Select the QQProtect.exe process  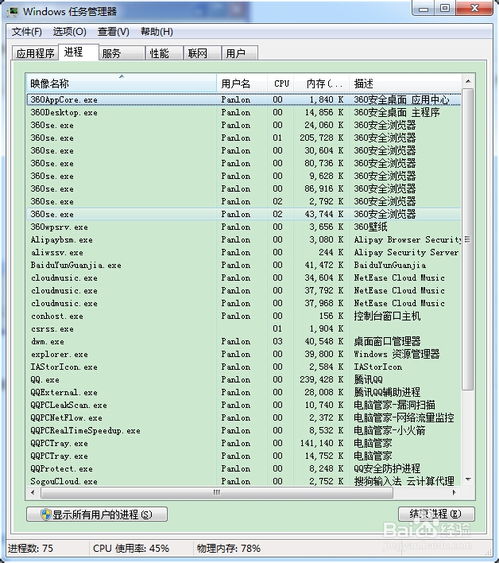click(x=244, y=469)
